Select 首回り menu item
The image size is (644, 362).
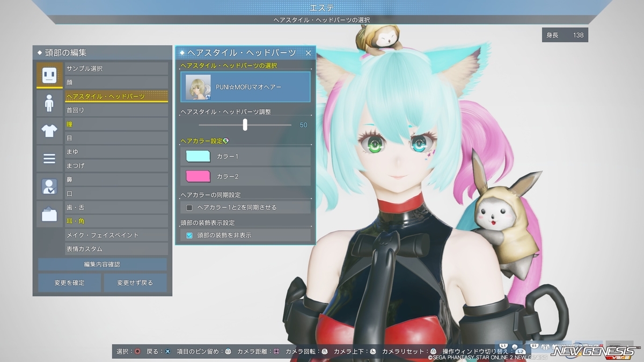click(x=116, y=110)
